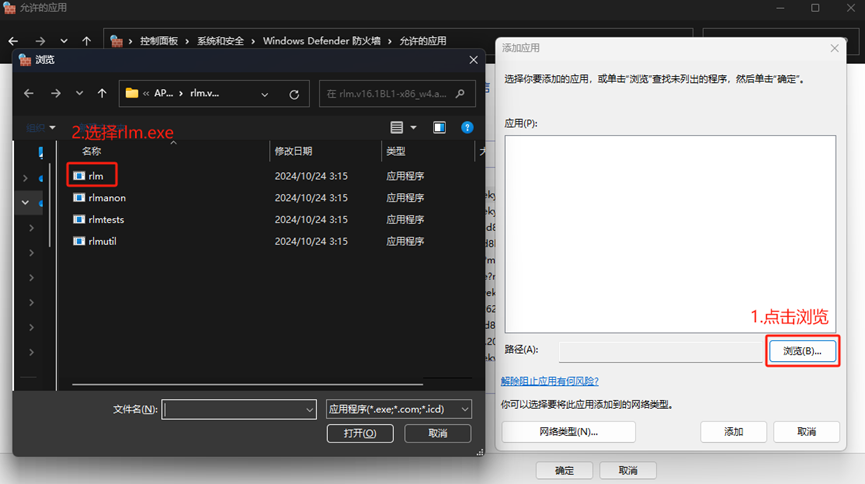Click the 路径 path input field
Viewport: 865px width, 484px height.
click(x=660, y=351)
